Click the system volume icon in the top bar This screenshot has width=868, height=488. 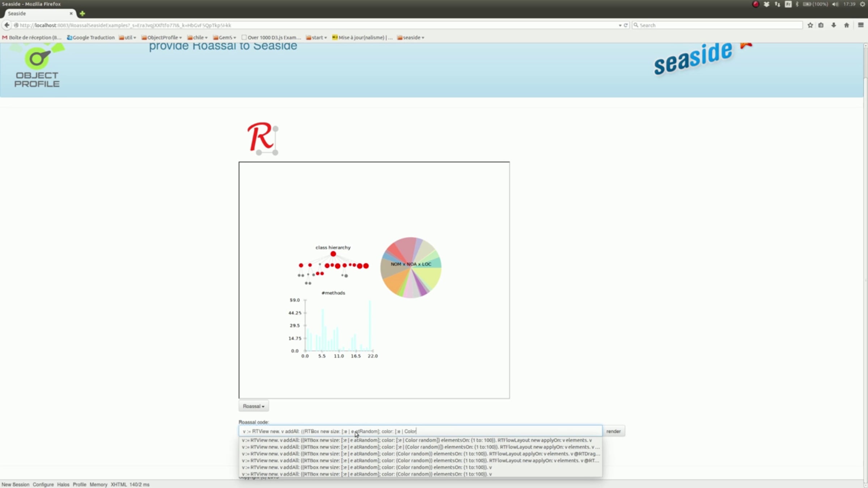click(x=835, y=4)
